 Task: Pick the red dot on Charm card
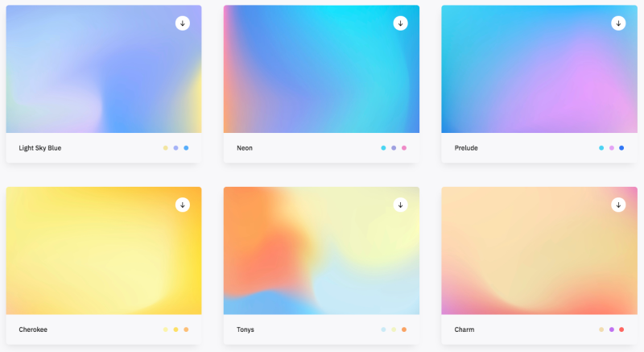[621, 329]
